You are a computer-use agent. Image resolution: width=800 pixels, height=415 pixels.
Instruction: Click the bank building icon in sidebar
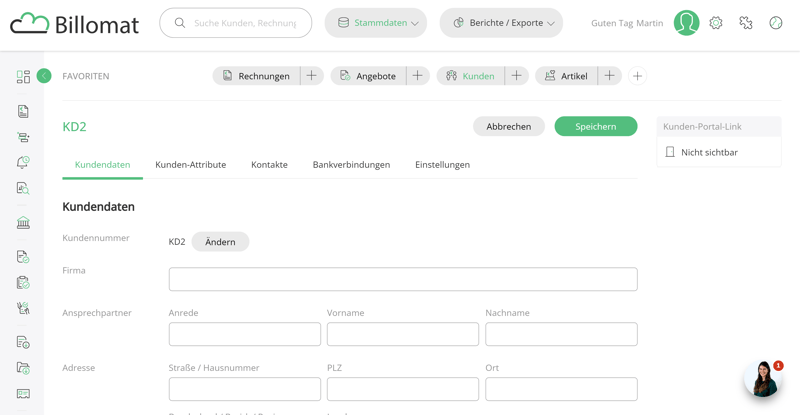(x=23, y=223)
